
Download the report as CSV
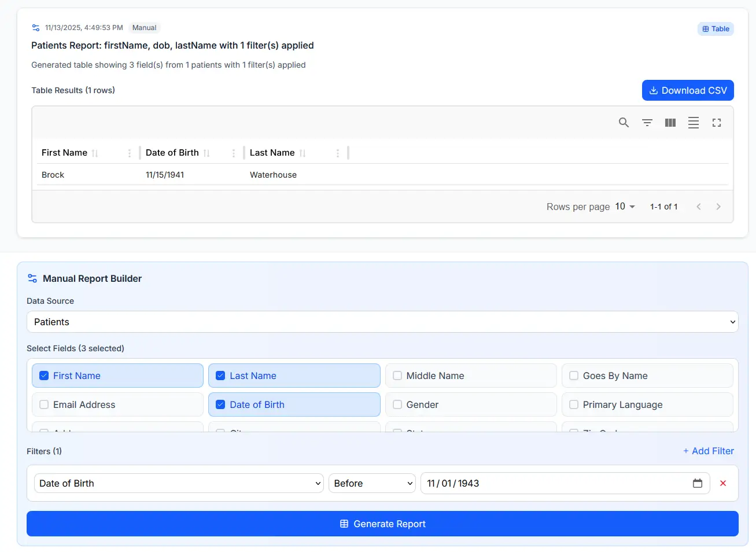coord(688,90)
